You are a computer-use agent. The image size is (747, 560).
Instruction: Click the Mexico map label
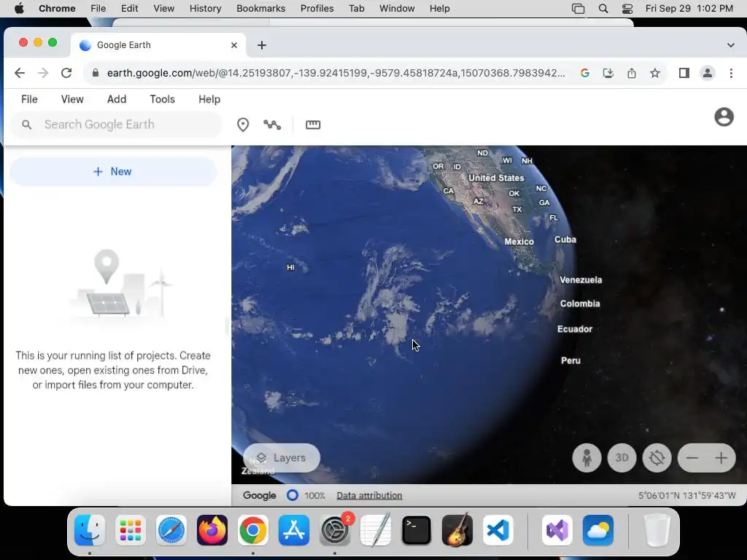(x=519, y=241)
